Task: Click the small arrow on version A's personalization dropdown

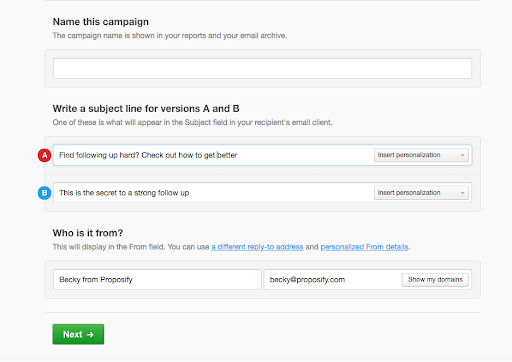Action: click(462, 155)
